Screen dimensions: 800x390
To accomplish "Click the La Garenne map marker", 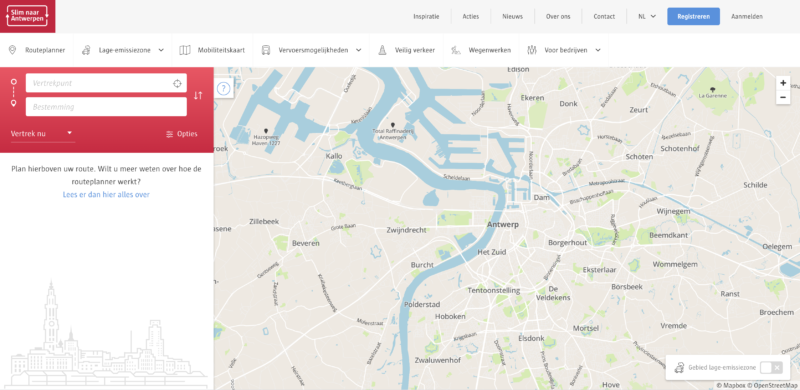I will coord(713,90).
